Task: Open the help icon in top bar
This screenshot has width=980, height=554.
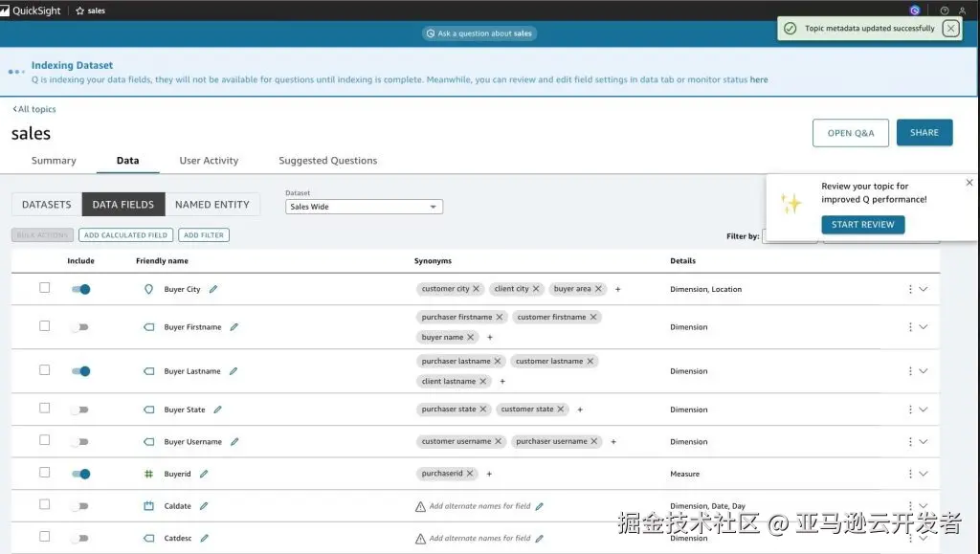Action: click(x=945, y=11)
